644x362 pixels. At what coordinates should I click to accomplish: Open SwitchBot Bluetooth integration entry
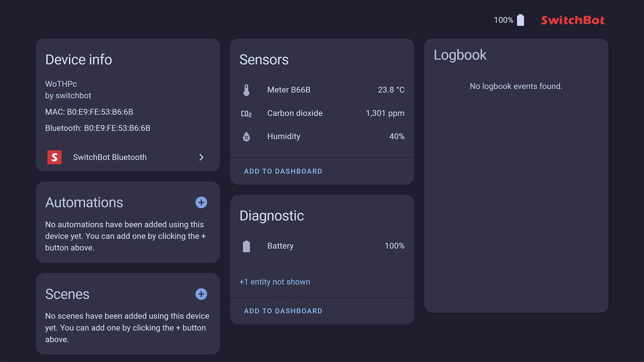tap(109, 157)
